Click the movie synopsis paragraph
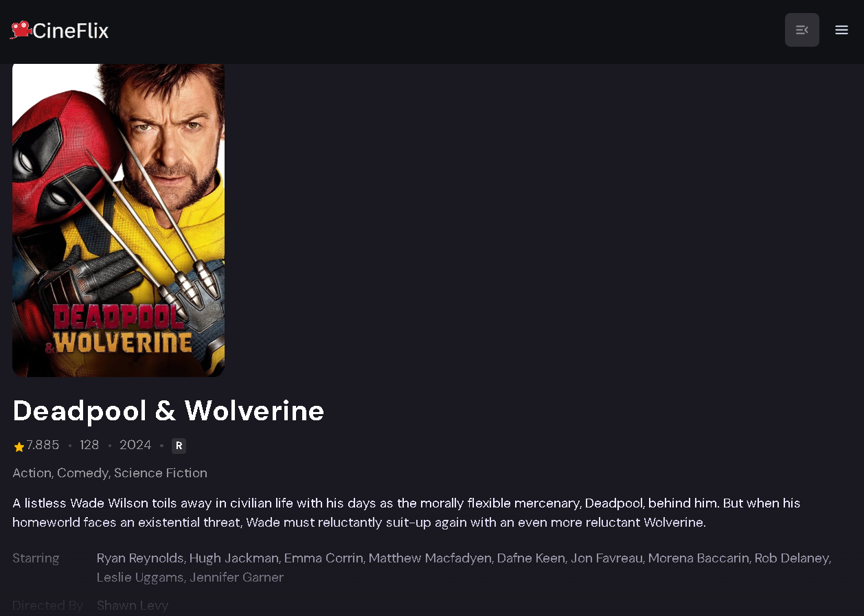This screenshot has width=864, height=616. coord(407,513)
